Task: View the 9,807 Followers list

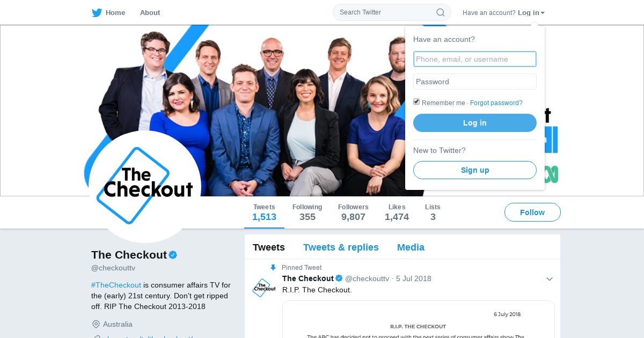Action: 353,212
